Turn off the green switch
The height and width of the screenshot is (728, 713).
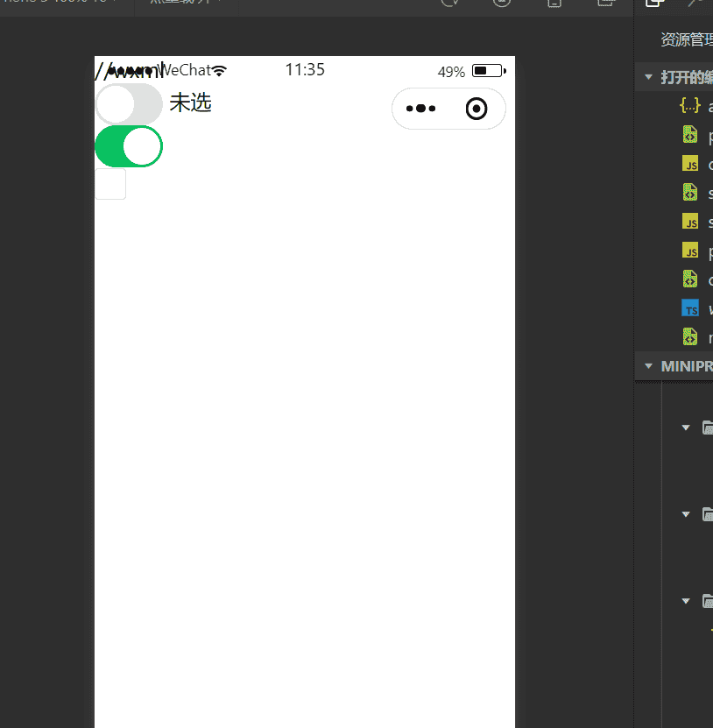pos(128,145)
